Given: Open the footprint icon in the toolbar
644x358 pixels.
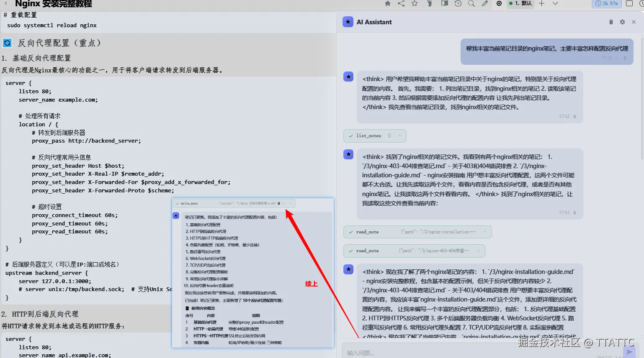Looking at the screenshot, I should [430, 3].
